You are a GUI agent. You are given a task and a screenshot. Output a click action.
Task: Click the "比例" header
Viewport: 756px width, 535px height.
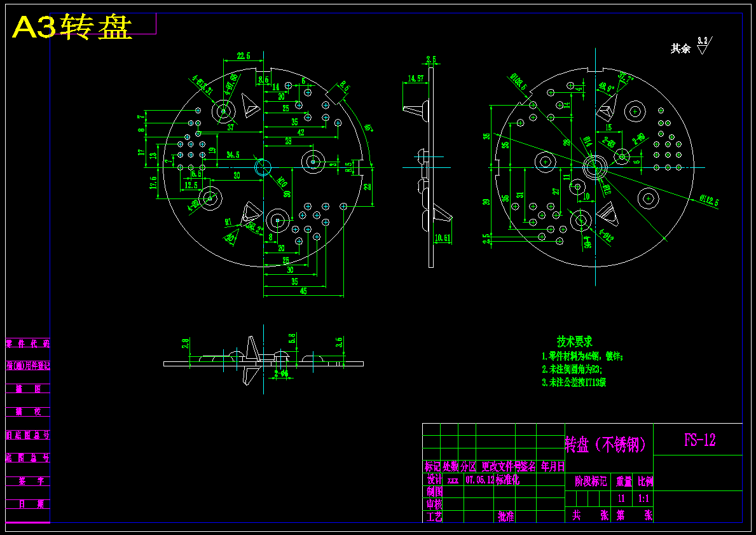645,482
